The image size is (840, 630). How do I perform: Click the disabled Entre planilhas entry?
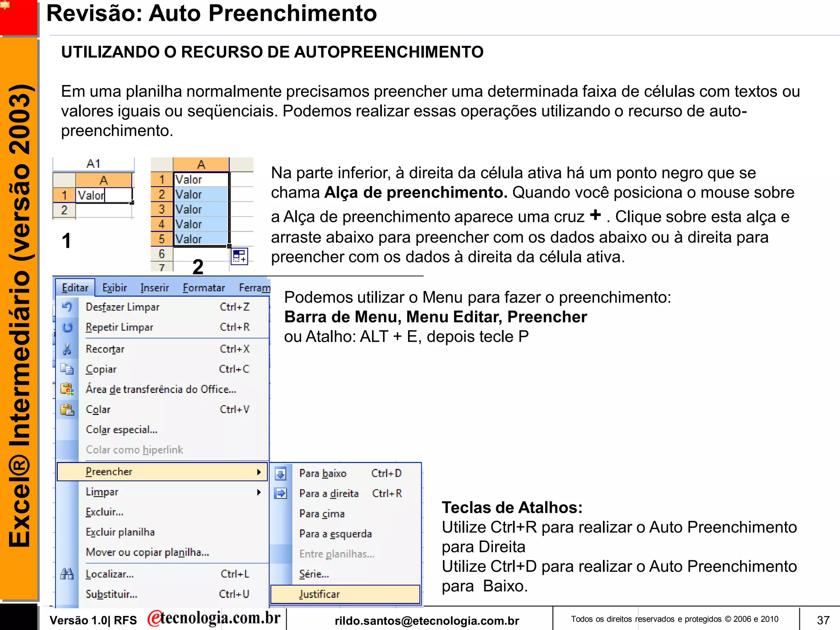pyautogui.click(x=345, y=554)
